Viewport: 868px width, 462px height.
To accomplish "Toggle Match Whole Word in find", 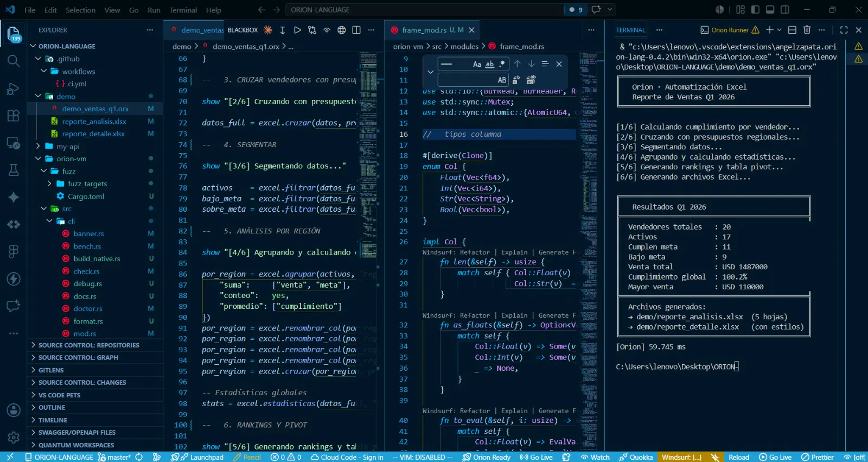I will pyautogui.click(x=490, y=64).
